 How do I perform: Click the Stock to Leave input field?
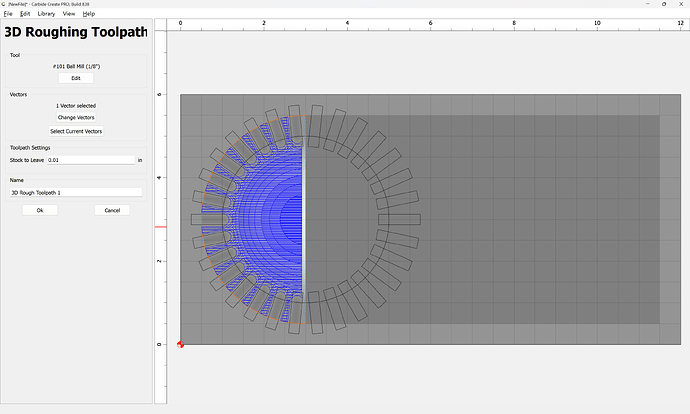tap(90, 160)
